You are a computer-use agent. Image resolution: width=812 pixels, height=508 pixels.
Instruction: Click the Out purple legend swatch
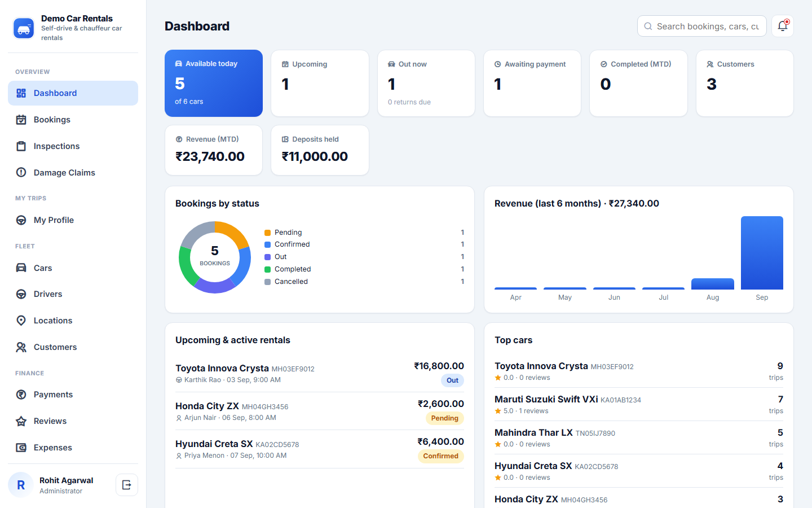[268, 257]
